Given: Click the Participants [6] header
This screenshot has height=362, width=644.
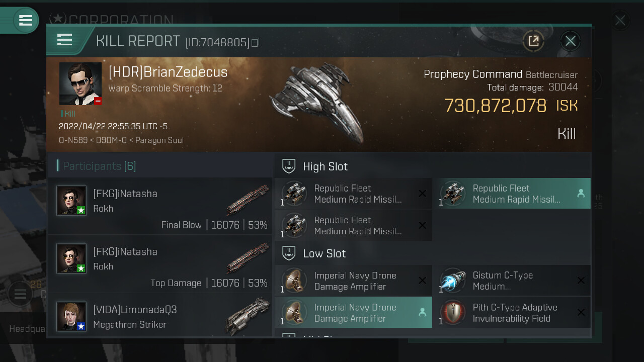Looking at the screenshot, I should tap(99, 166).
